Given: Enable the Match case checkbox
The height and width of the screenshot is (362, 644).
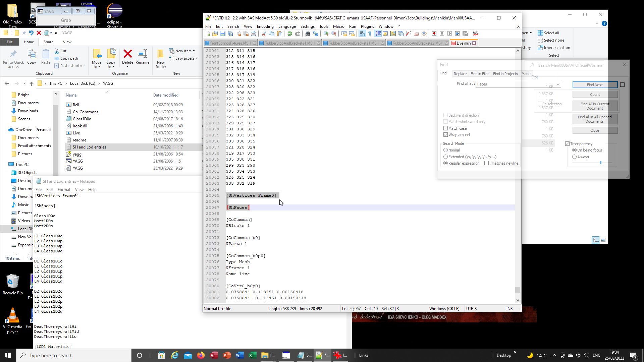Looking at the screenshot, I should (445, 128).
